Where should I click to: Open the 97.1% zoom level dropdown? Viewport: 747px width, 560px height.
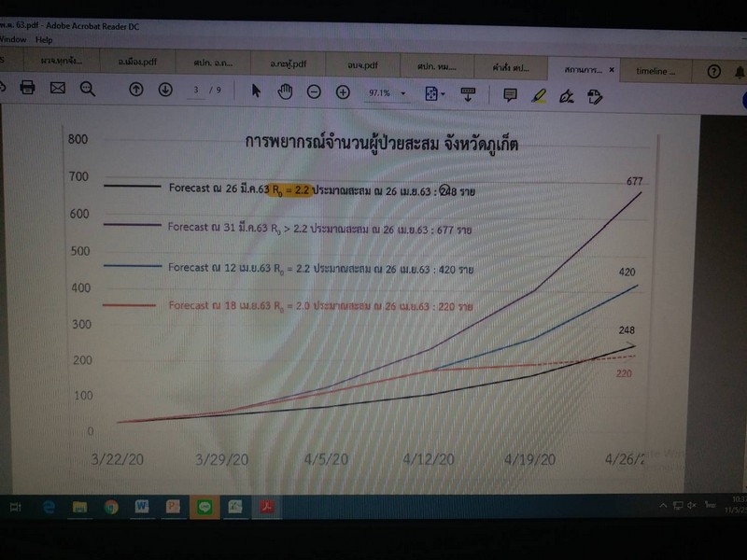click(403, 93)
